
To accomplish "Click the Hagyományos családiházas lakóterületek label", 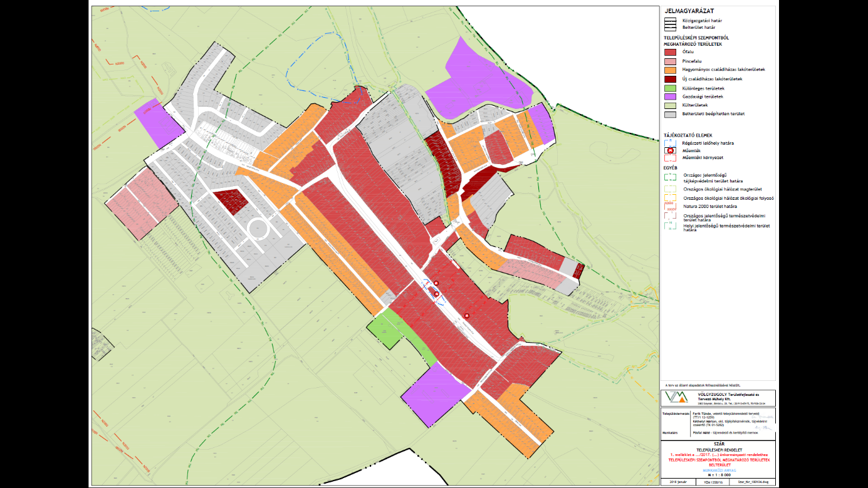I will click(723, 70).
